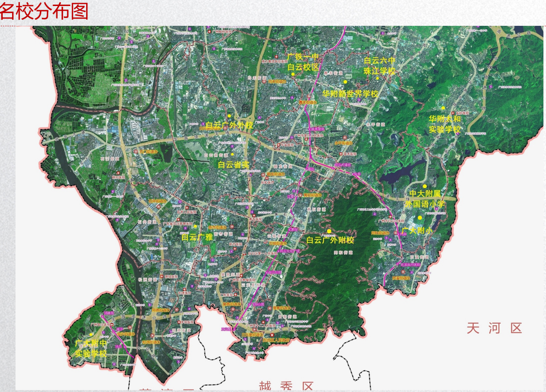This screenshot has width=546, height=392.
Task: Select the 天河区 district label
Action: point(494,328)
